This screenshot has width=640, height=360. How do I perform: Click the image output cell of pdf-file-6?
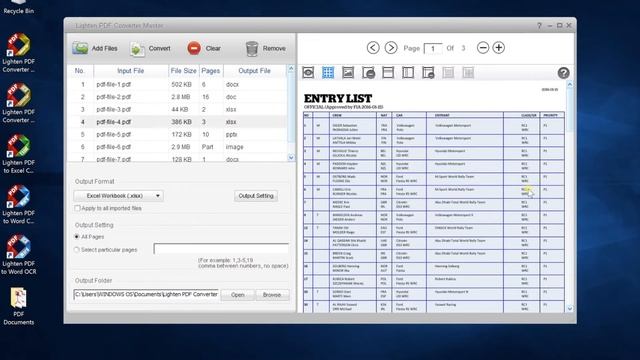[234, 147]
